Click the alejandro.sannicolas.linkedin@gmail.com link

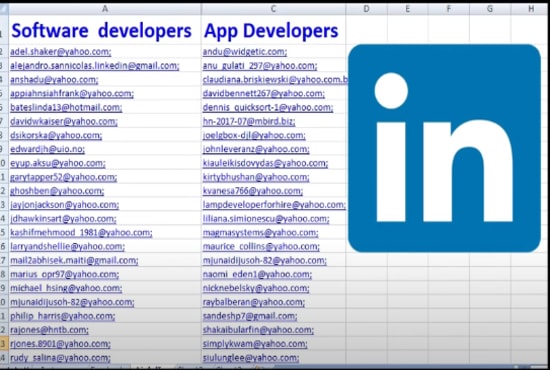coord(95,66)
